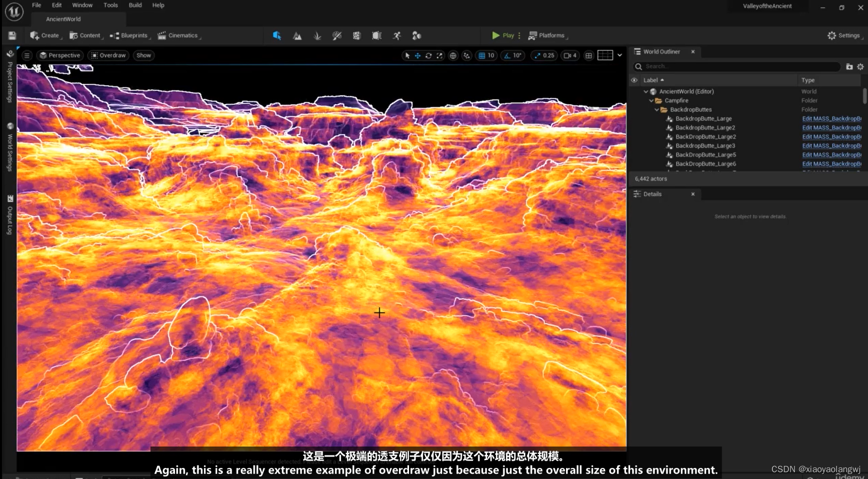Click the viewport Show button
The width and height of the screenshot is (868, 479).
pyautogui.click(x=143, y=56)
